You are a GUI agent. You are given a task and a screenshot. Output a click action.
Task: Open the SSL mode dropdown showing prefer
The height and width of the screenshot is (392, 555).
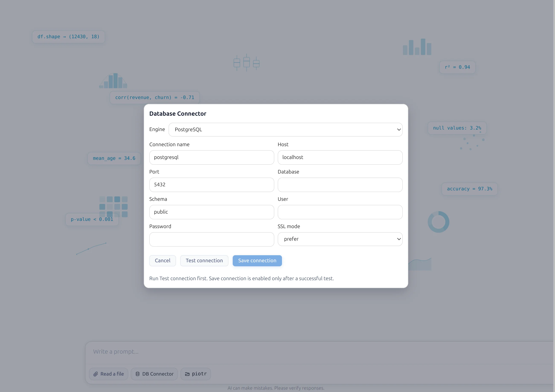(x=340, y=239)
